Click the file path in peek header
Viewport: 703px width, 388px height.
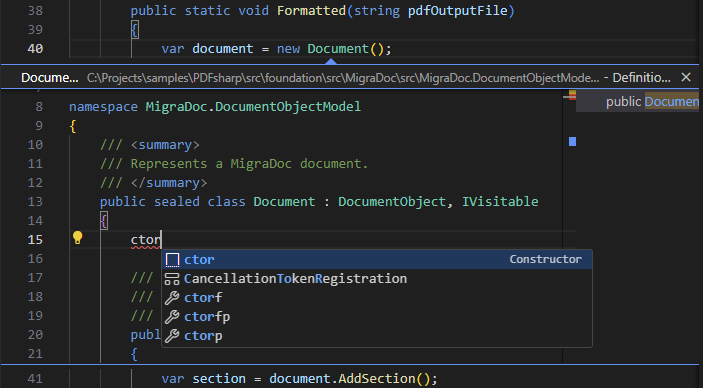click(343, 78)
